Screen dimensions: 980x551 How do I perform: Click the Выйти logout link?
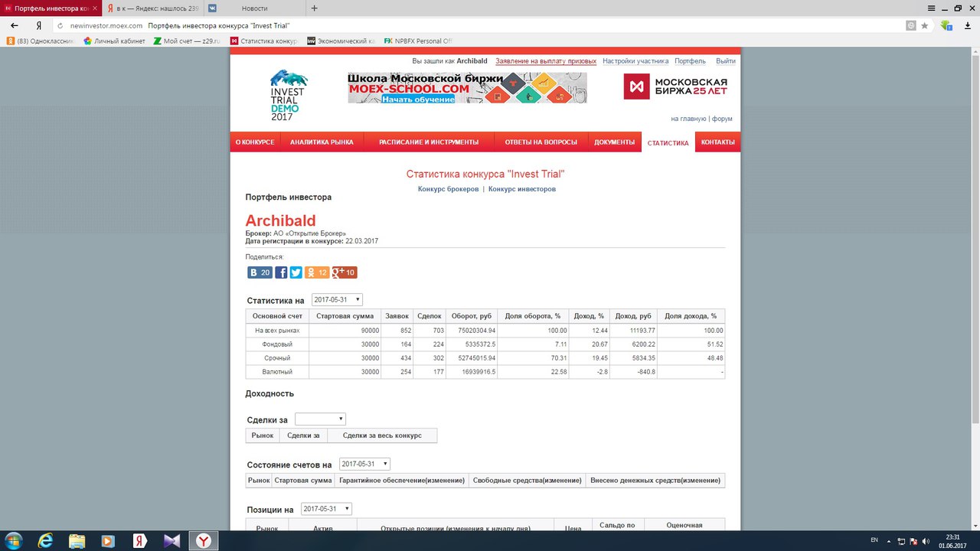click(x=726, y=61)
